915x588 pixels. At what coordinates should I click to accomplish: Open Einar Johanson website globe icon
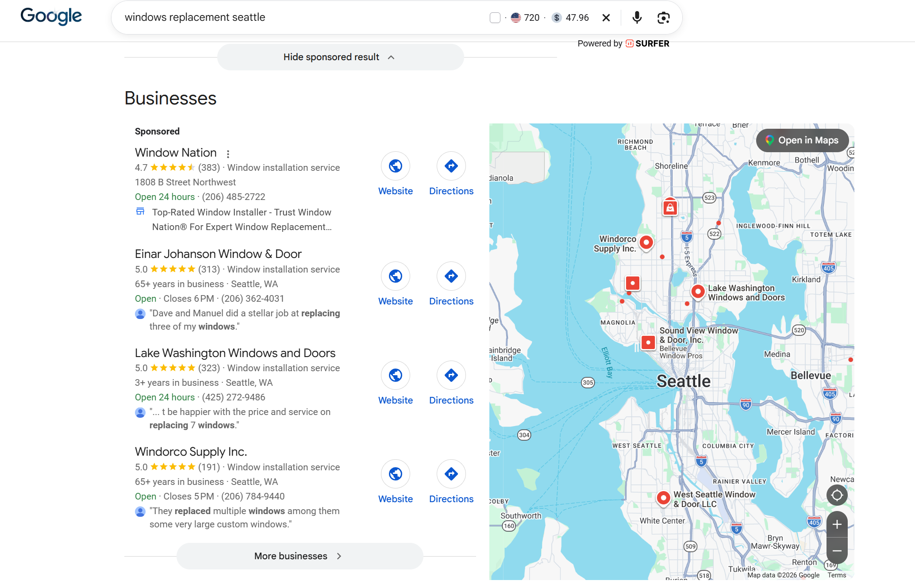tap(396, 277)
